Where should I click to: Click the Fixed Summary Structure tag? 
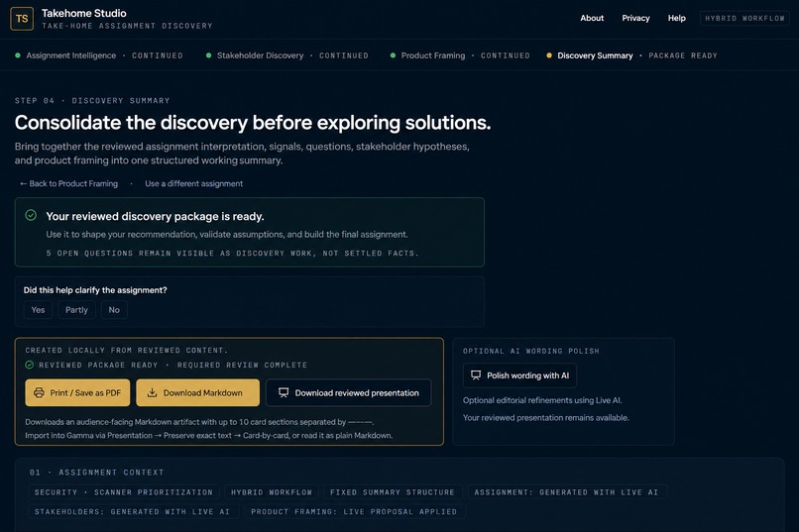tap(393, 492)
